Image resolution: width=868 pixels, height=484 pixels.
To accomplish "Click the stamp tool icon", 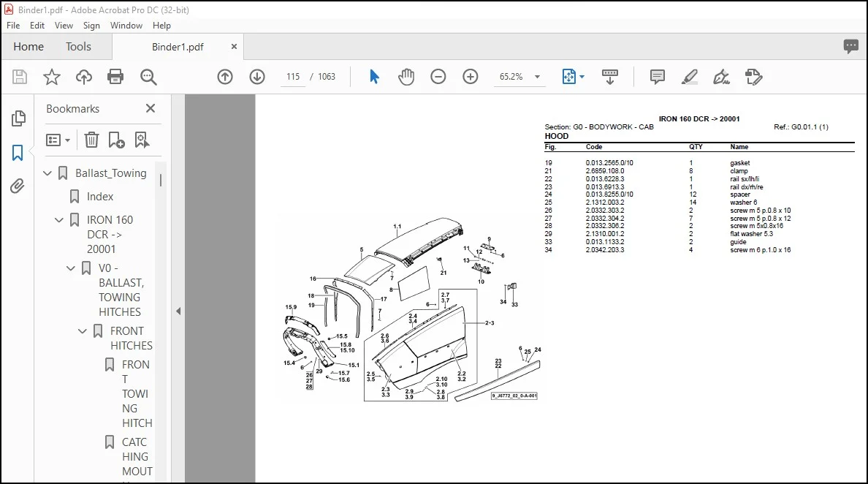I will click(x=753, y=77).
